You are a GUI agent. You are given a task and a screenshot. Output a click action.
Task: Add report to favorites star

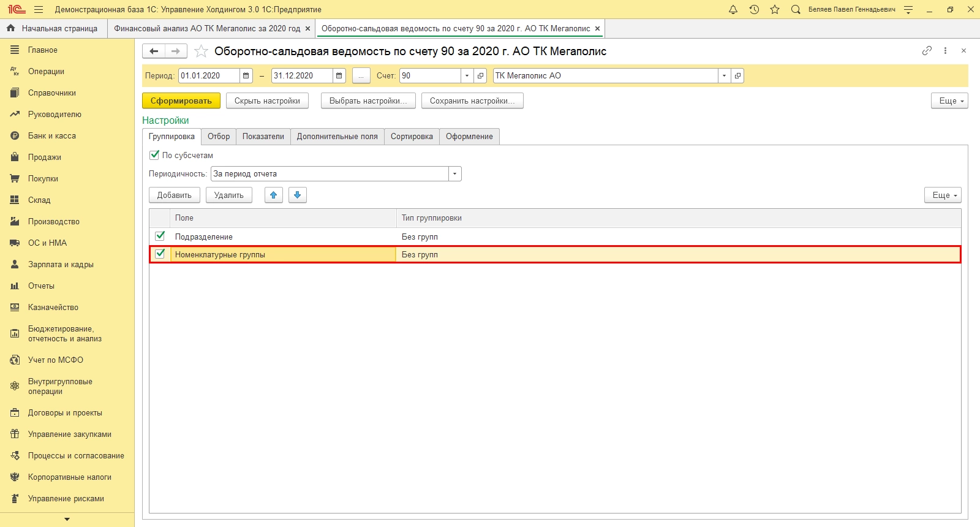(201, 51)
